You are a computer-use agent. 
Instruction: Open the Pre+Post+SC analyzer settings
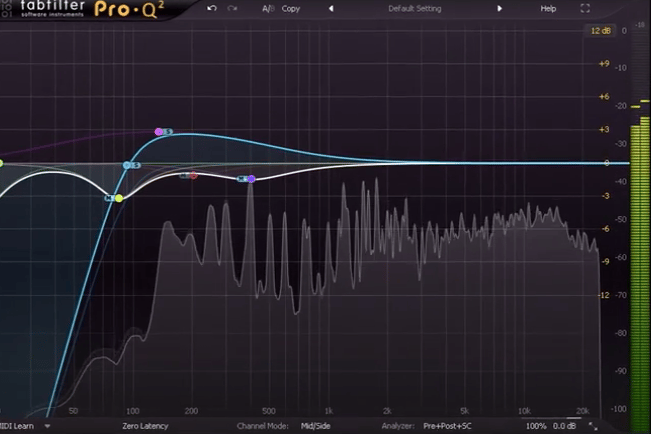point(447,426)
